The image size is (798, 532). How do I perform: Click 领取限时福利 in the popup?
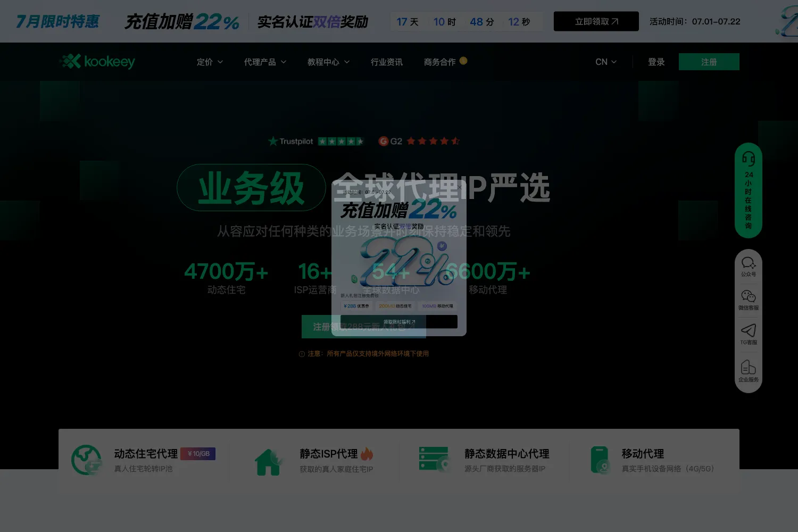(399, 322)
